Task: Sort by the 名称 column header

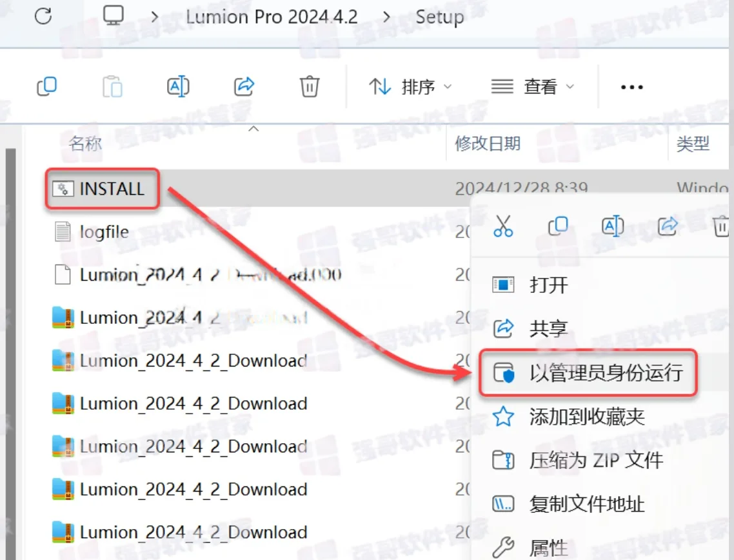Action: coord(84,143)
